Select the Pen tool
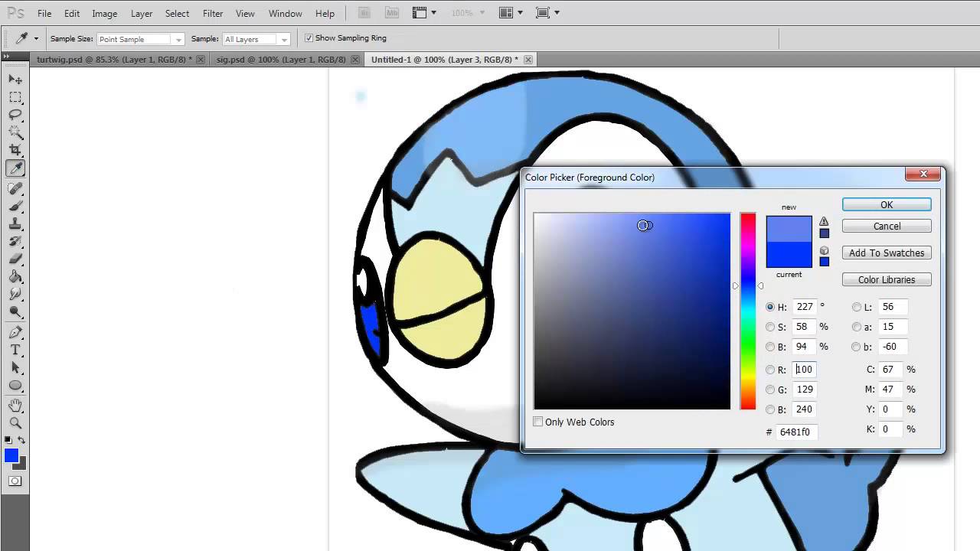The image size is (980, 551). 15,332
